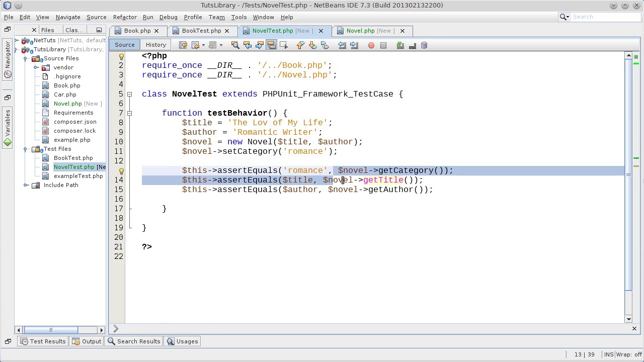Click the editor vertical scrollbar
The width and height of the screenshot is (644, 362).
pyautogui.click(x=628, y=174)
